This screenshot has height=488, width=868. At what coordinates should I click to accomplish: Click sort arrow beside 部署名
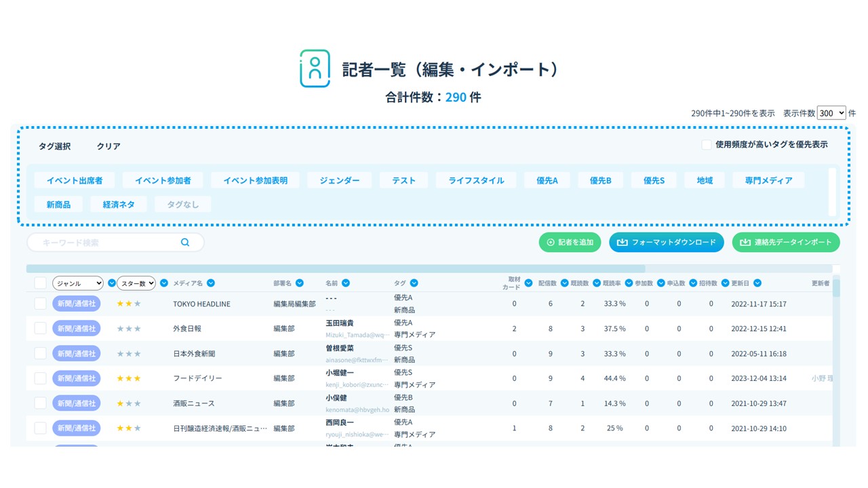299,283
